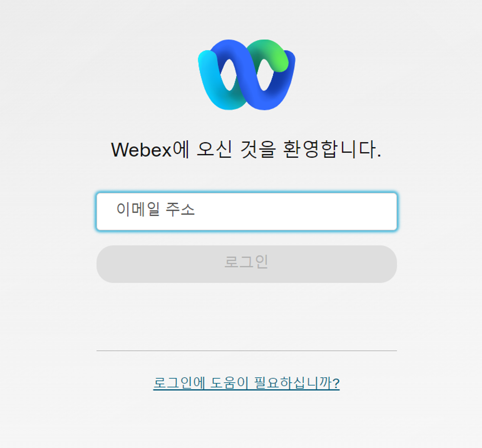Click the Webex logo icon
Viewport: 482px width, 448px height.
pyautogui.click(x=247, y=75)
